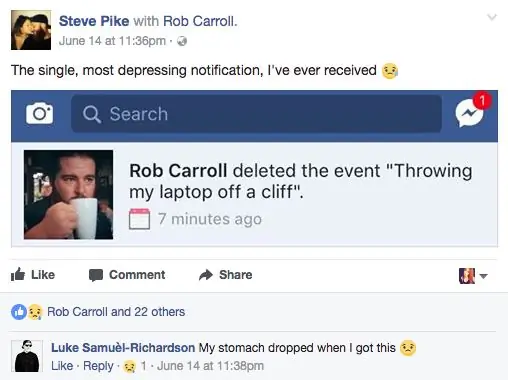Expand the post options chevron
The height and width of the screenshot is (380, 508).
492,17
